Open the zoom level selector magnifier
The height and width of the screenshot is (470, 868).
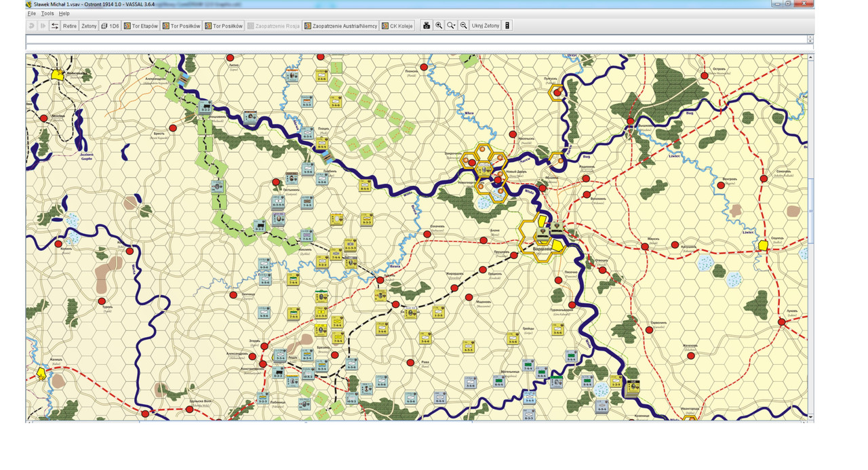coord(451,26)
